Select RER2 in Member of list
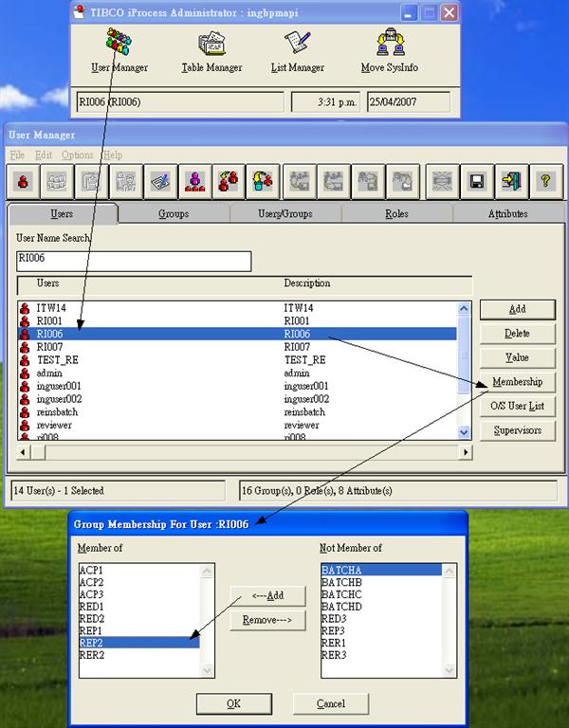This screenshot has width=569, height=728. [139, 655]
